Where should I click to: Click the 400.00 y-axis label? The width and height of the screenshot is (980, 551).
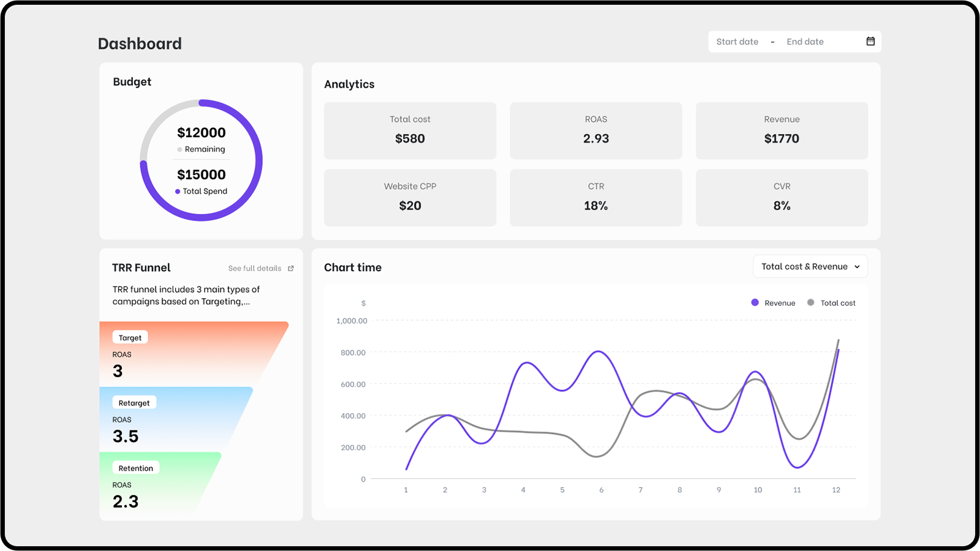[353, 416]
